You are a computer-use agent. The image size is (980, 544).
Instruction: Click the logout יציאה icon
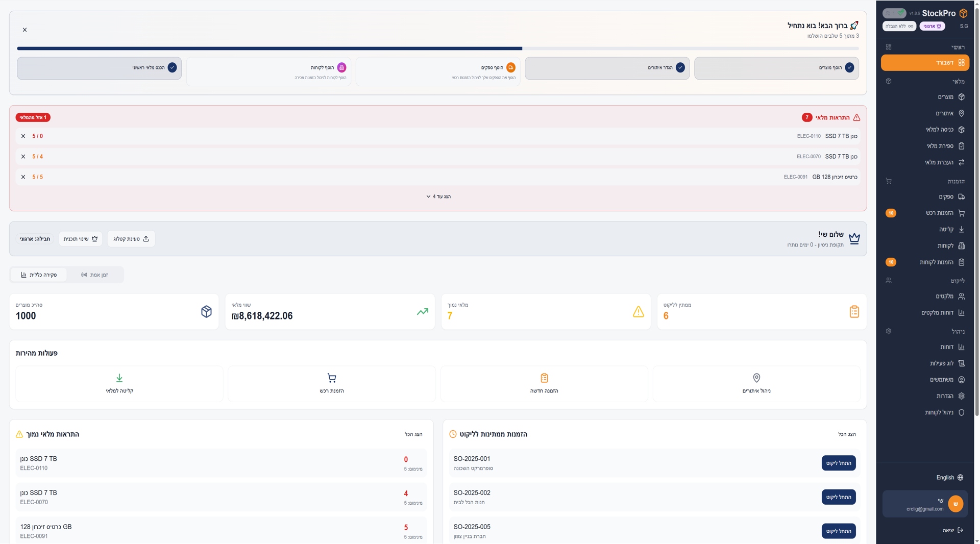[960, 530]
